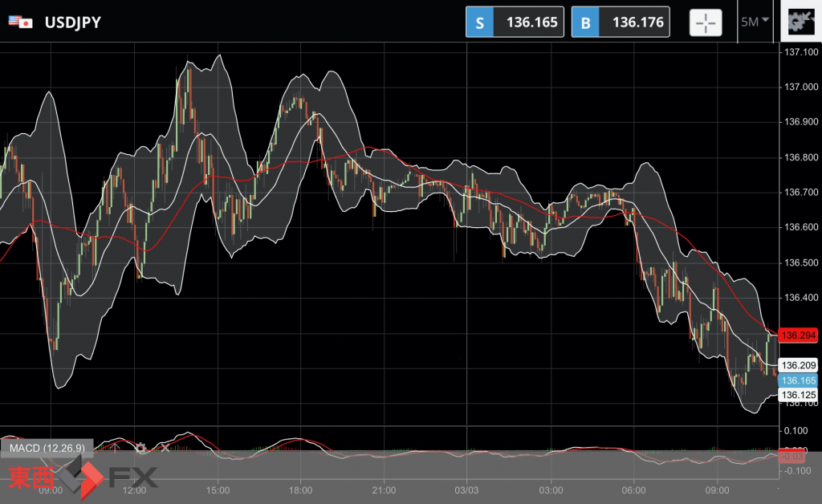822x504 pixels.
Task: Click the 136.400 price axis label
Action: tap(800, 298)
